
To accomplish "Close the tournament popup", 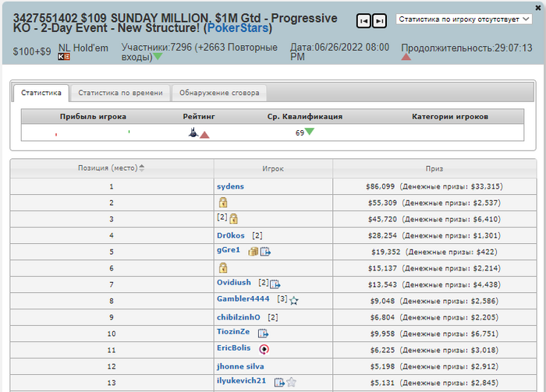I will point(537,8).
